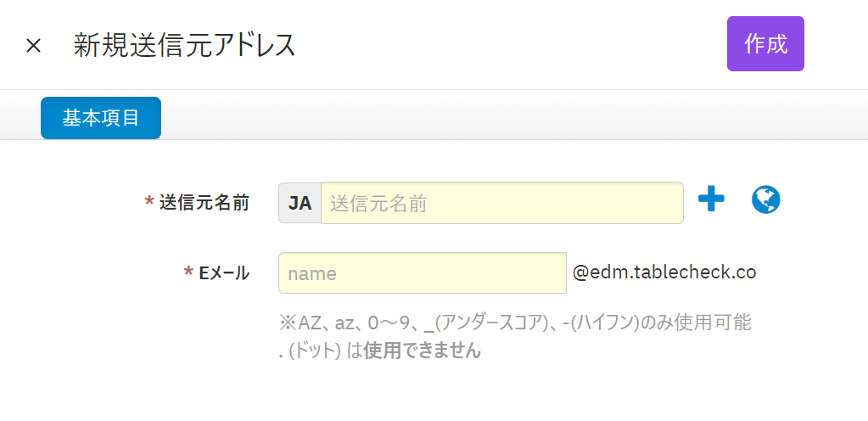Close the new sender address dialog
This screenshot has width=868, height=421.
coord(33,46)
